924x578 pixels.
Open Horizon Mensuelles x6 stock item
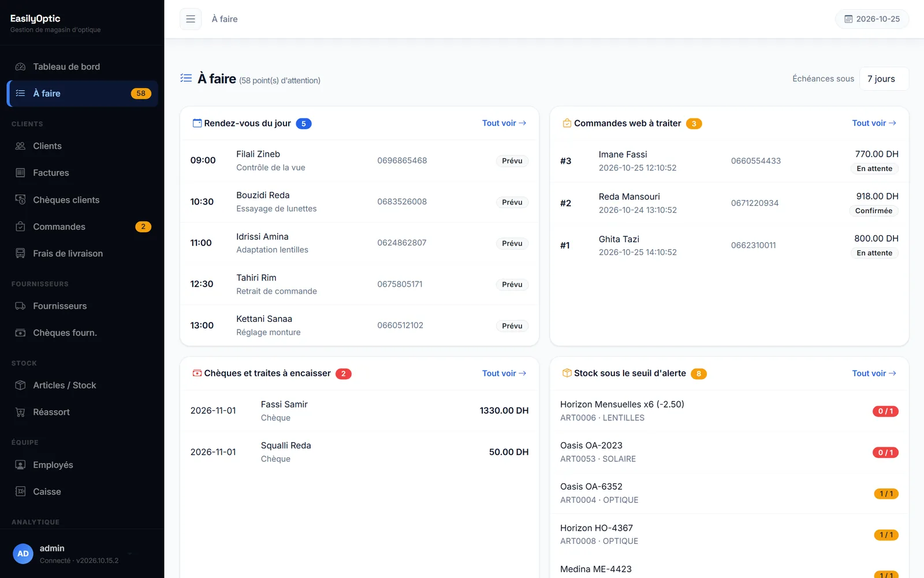pos(729,411)
